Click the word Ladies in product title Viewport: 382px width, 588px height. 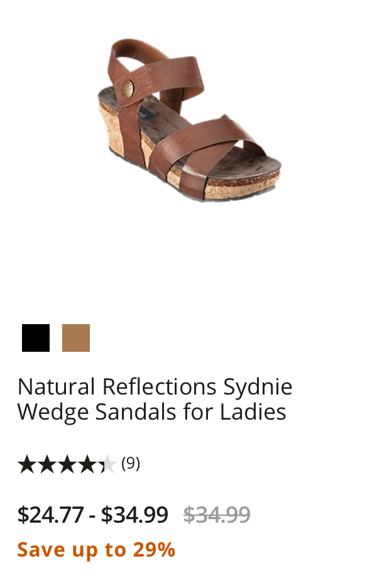253,411
